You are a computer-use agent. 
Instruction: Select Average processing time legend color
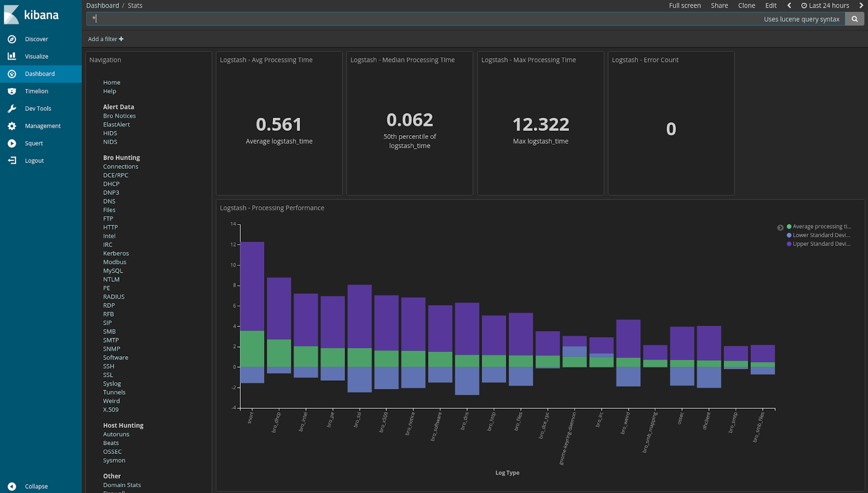[x=789, y=226]
